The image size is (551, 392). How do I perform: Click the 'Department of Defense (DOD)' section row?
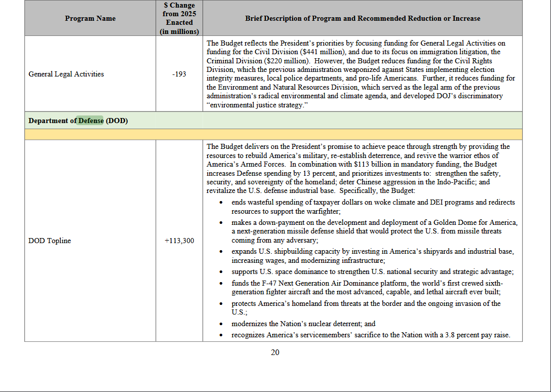pyautogui.click(x=273, y=120)
